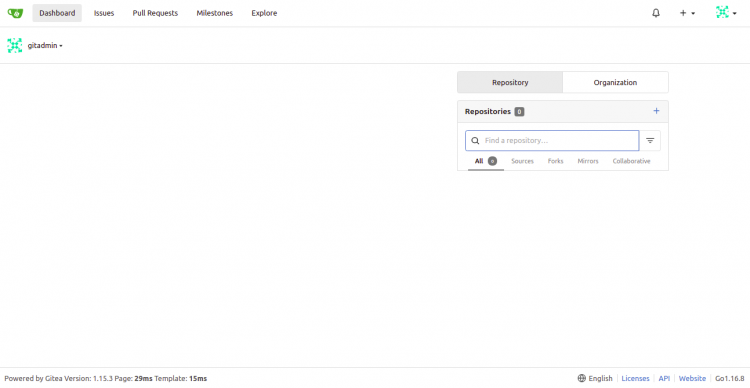The image size is (750, 388).
Task: Visit the API footer link
Action: point(664,378)
